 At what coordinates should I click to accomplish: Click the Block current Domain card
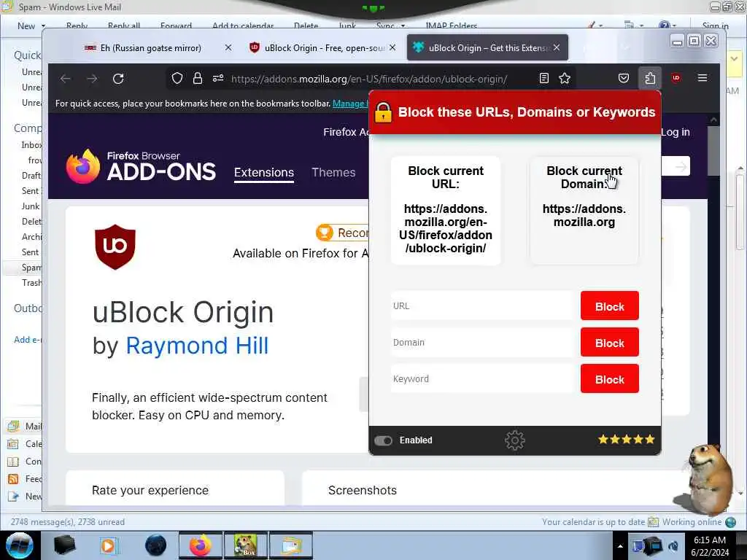pos(584,210)
